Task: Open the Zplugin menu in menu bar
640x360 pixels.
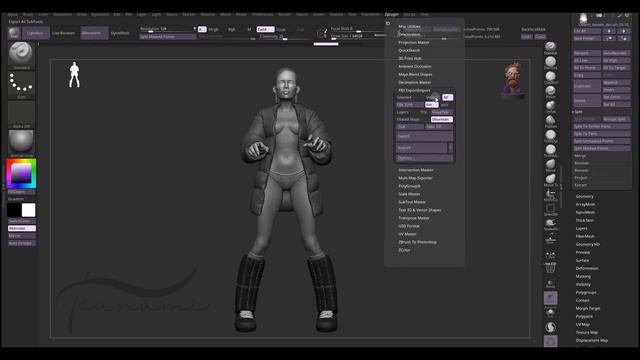Action: click(391, 15)
